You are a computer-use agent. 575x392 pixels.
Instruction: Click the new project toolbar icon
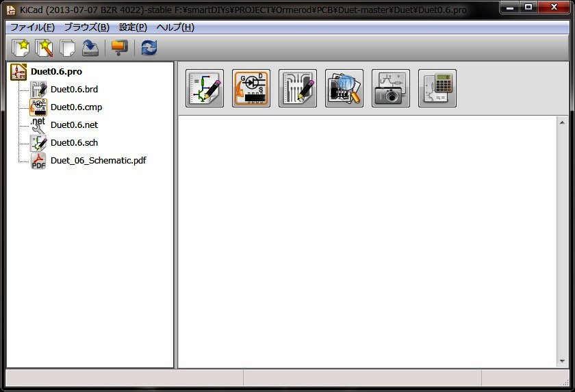pos(21,48)
